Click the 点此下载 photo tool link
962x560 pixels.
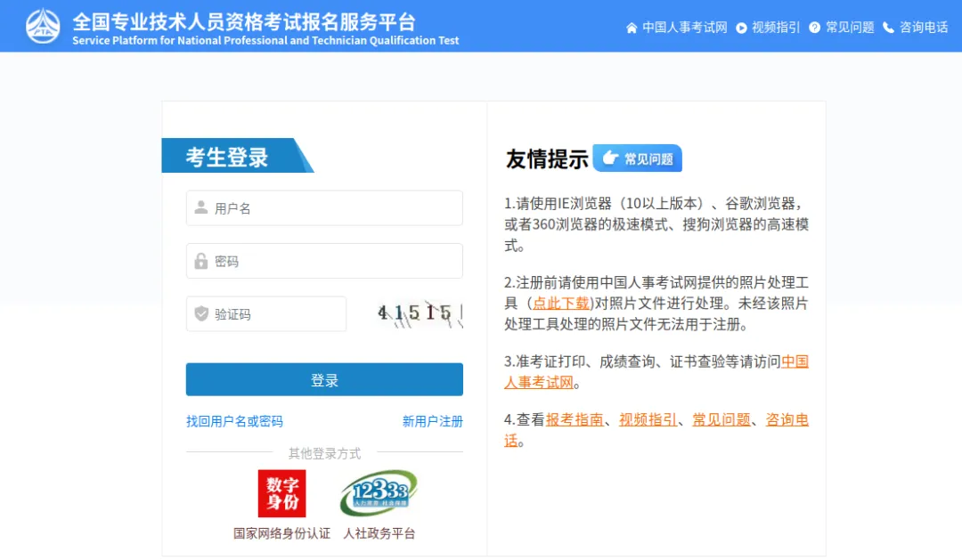(560, 304)
